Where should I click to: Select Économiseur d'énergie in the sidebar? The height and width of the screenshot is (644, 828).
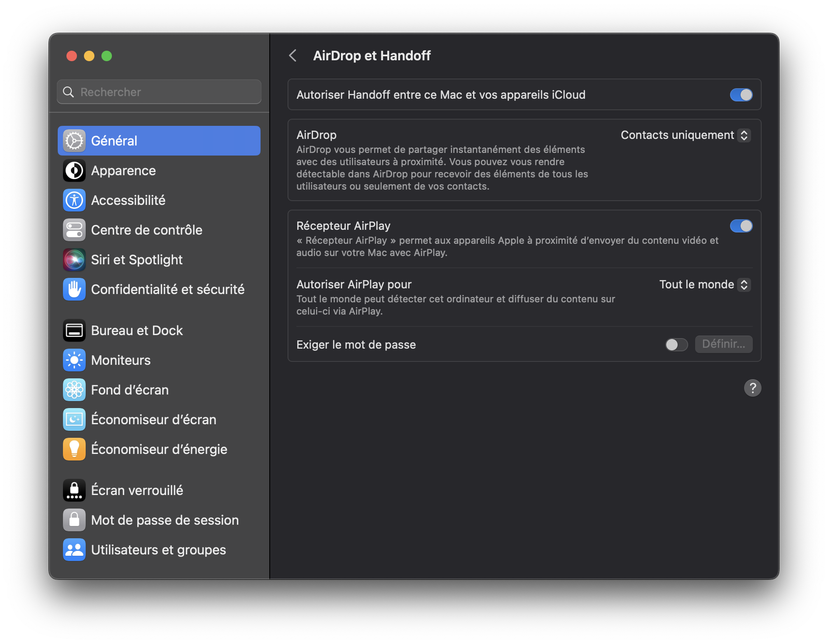(159, 449)
